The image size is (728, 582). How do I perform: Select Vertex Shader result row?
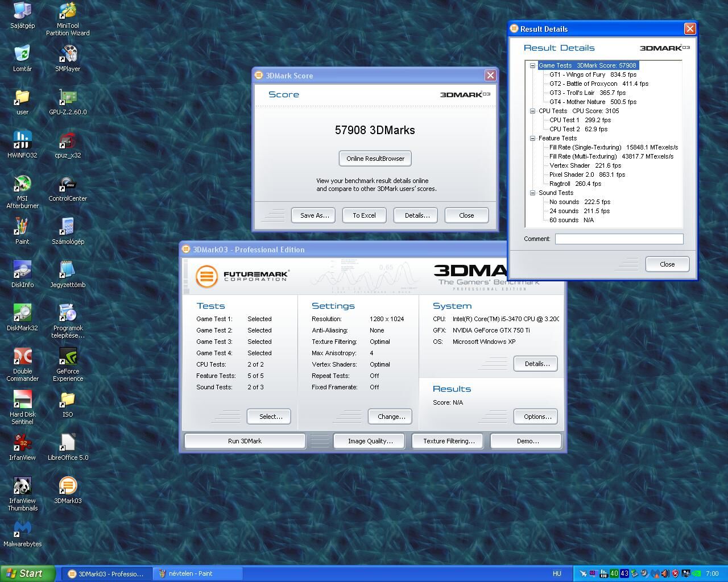point(585,165)
